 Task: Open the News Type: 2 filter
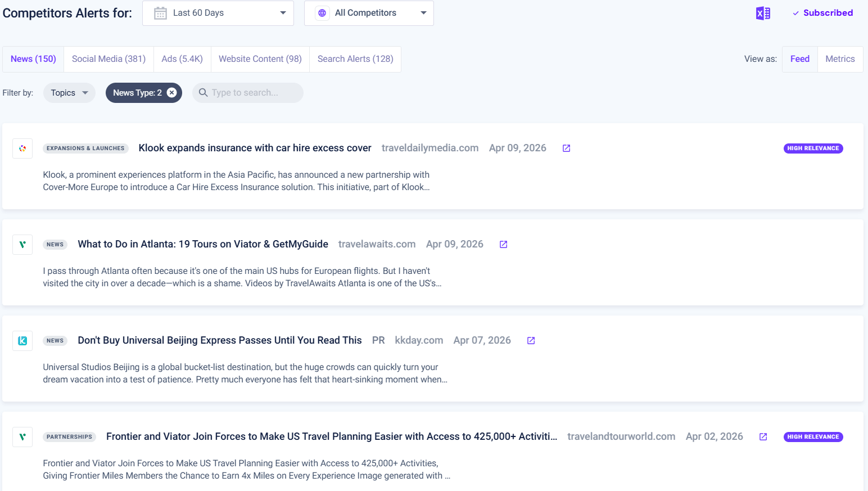pos(137,93)
